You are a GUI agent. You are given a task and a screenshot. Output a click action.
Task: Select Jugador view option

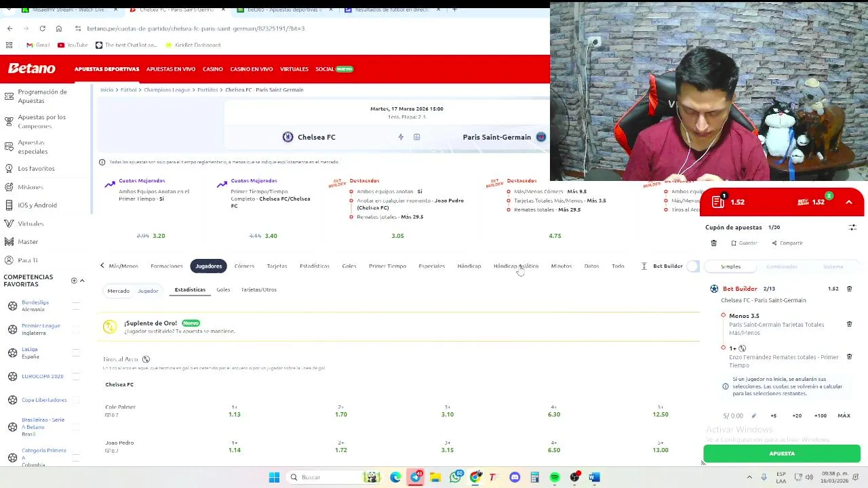click(x=148, y=291)
